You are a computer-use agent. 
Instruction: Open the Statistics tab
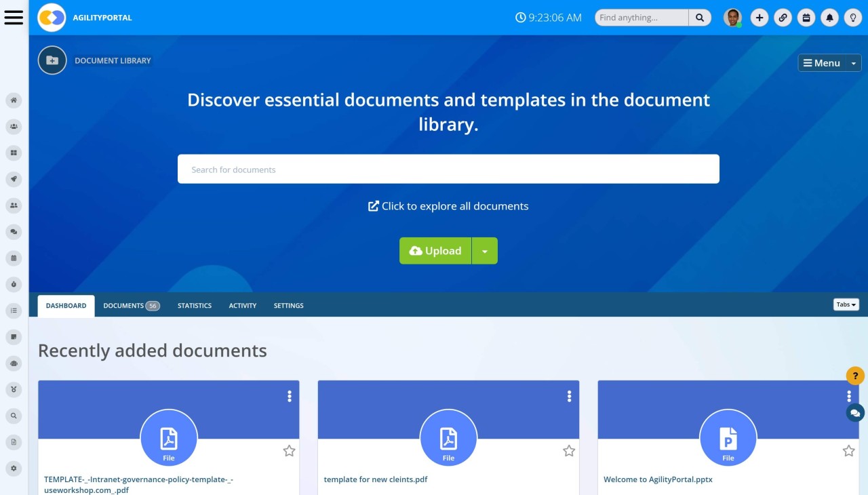click(x=195, y=305)
